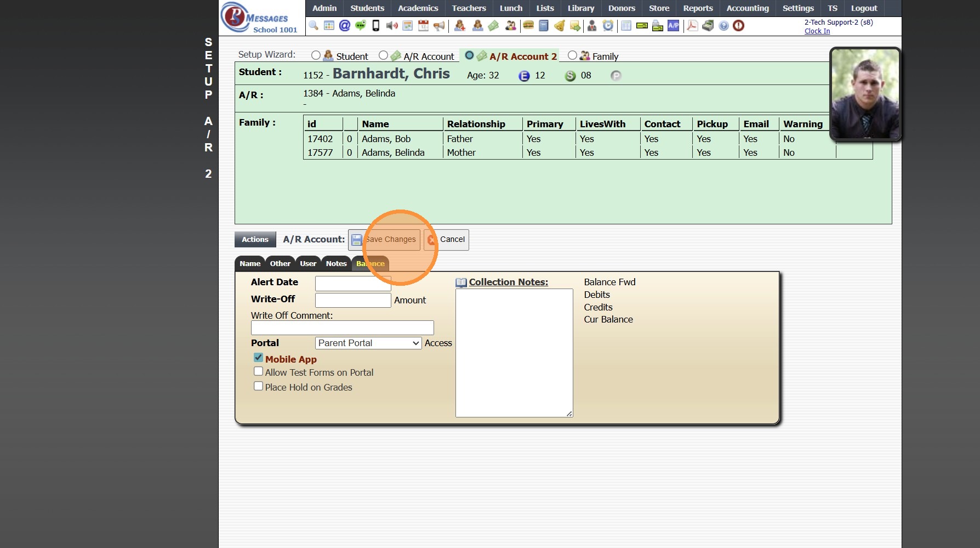
Task: Open the alarm clock icon
Action: (x=608, y=26)
